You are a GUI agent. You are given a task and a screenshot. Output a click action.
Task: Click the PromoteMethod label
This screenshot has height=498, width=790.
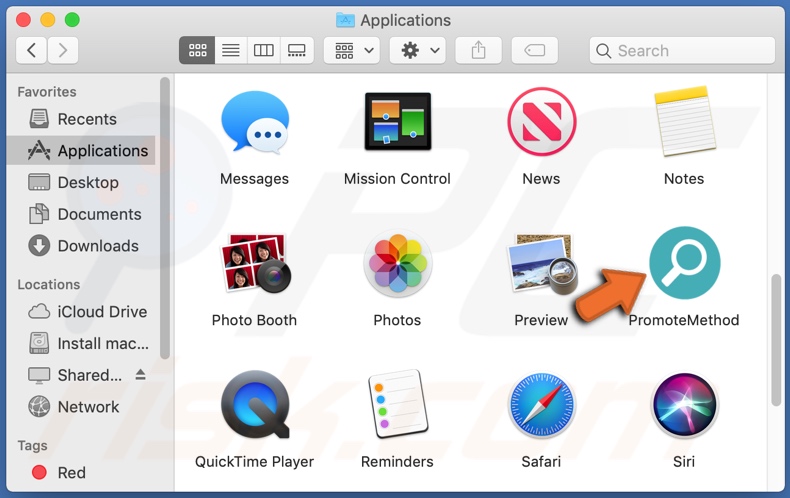684,320
